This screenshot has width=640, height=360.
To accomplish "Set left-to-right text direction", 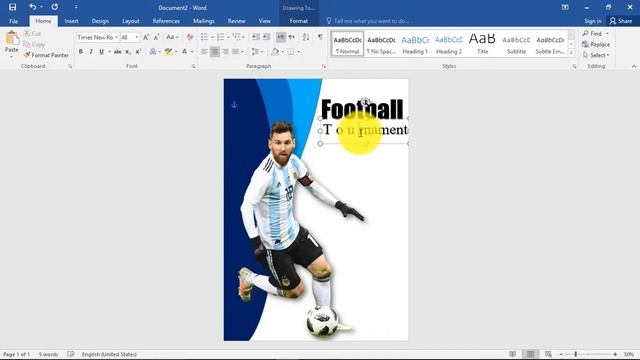I will 281,37.
